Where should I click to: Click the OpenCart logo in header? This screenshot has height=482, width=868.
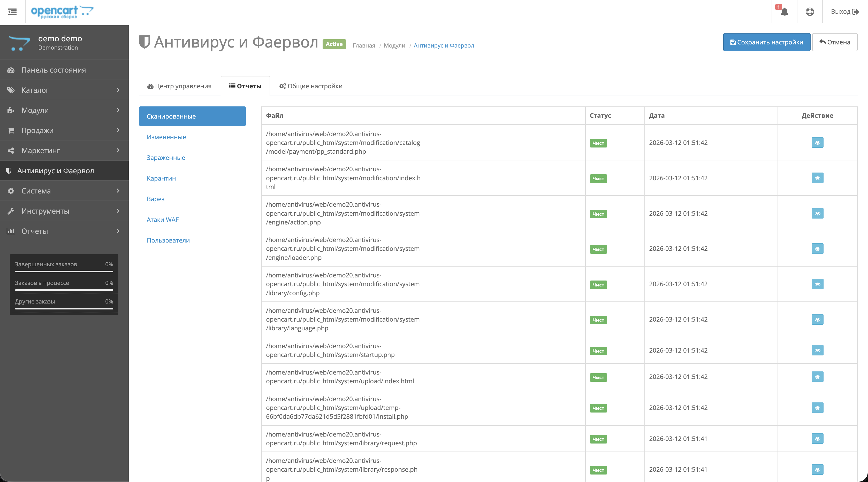click(x=62, y=12)
